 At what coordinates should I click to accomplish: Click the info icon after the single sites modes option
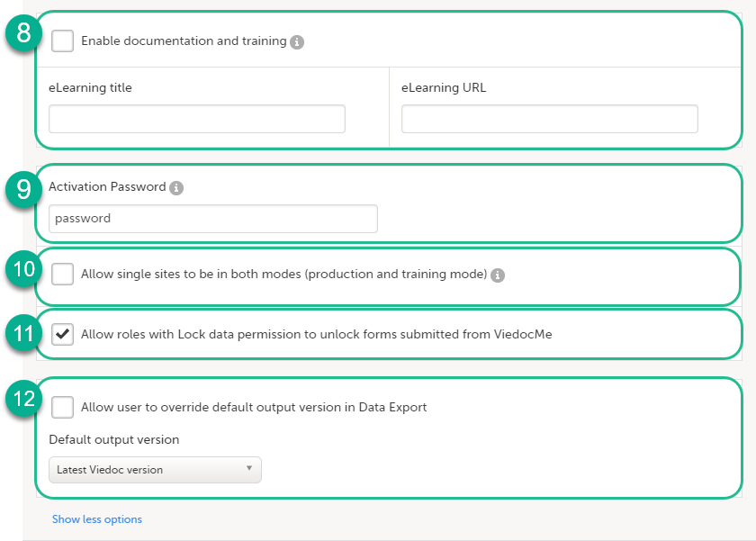click(498, 276)
